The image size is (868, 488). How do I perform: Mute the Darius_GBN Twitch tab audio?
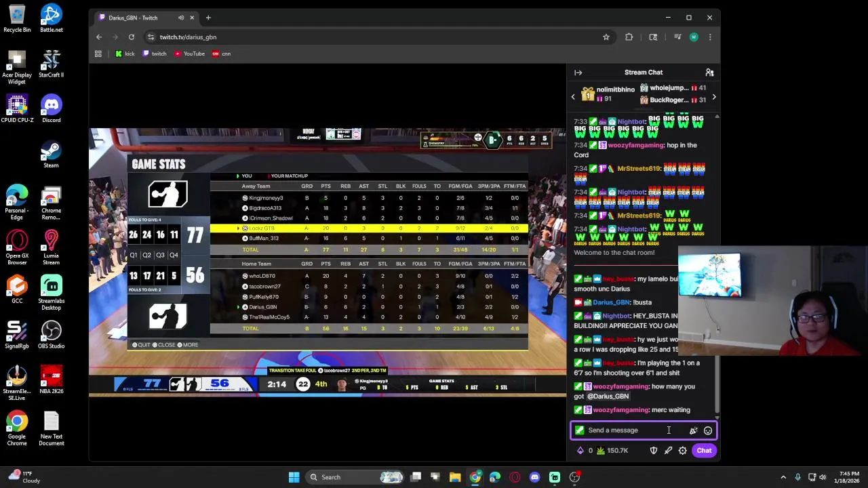(x=181, y=18)
